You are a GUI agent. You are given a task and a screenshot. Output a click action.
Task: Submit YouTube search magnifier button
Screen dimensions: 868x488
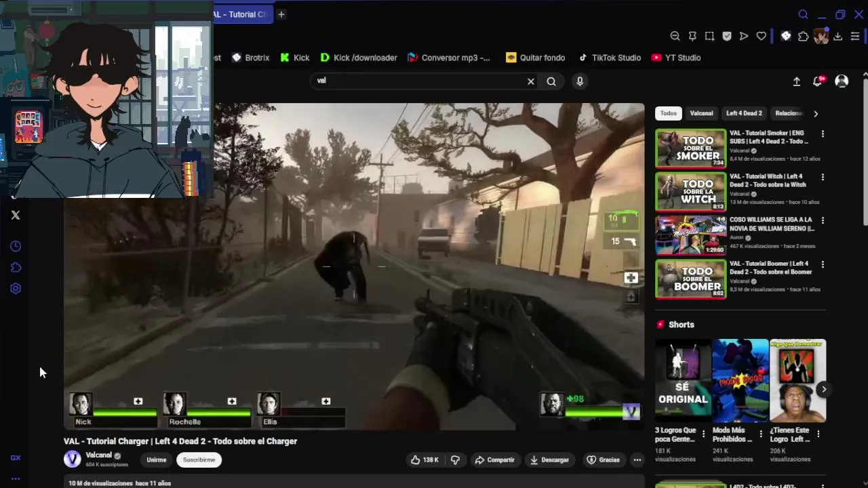[551, 81]
